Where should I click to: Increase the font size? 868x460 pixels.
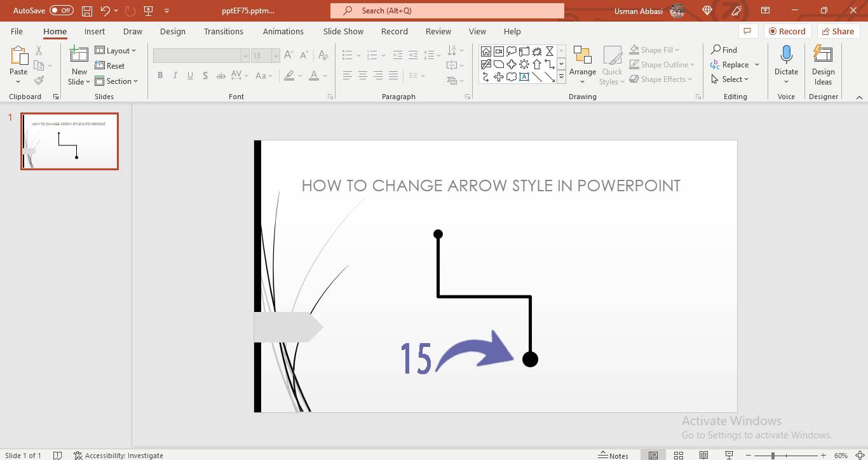(x=288, y=55)
